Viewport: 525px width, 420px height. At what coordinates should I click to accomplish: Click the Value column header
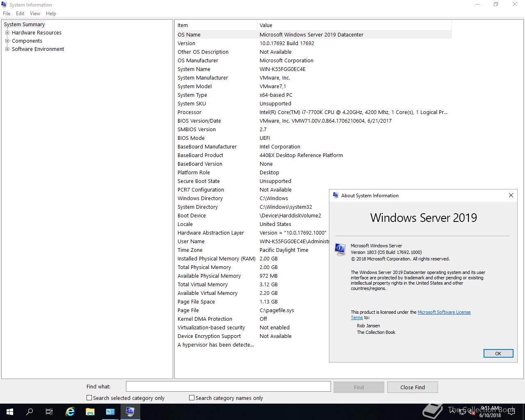click(354, 25)
